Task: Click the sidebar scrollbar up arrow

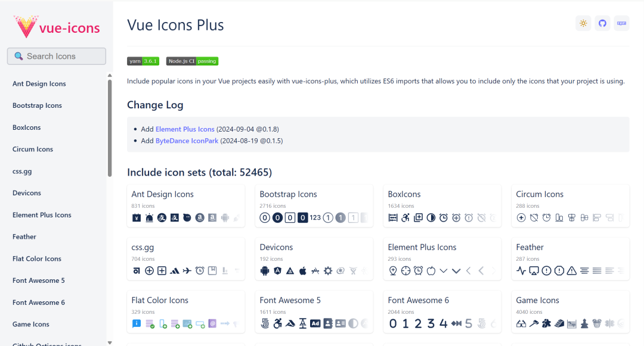Action: 110,76
